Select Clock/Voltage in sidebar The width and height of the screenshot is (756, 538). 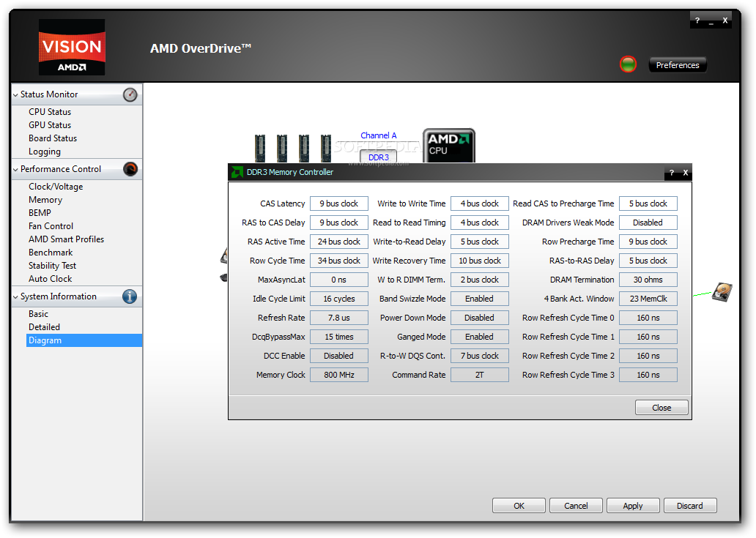pyautogui.click(x=56, y=187)
